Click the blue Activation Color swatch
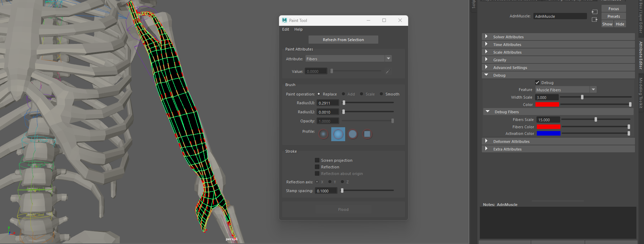The image size is (644, 244). (548, 134)
